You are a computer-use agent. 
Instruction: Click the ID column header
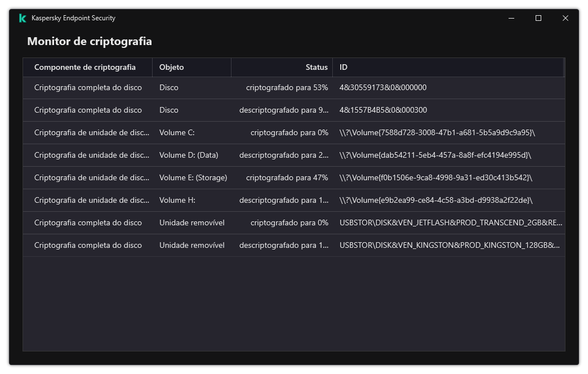(x=344, y=67)
